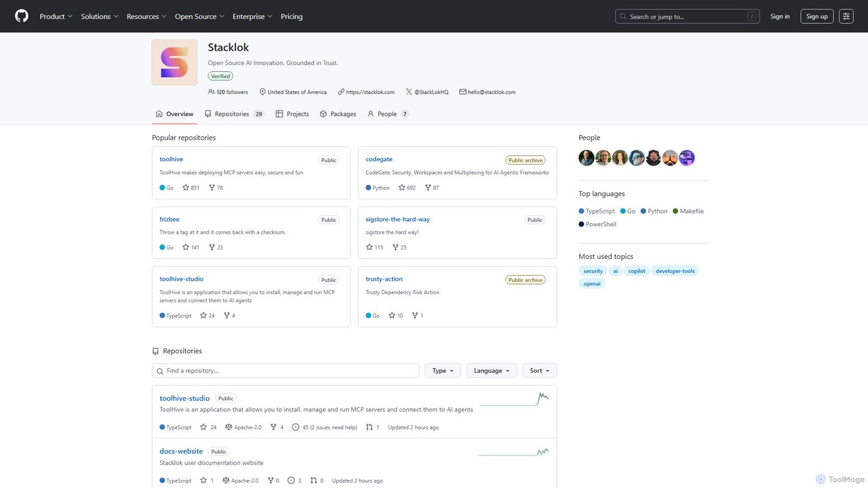Switch to the Repositories tab
This screenshot has height=488, width=868.
tap(235, 114)
